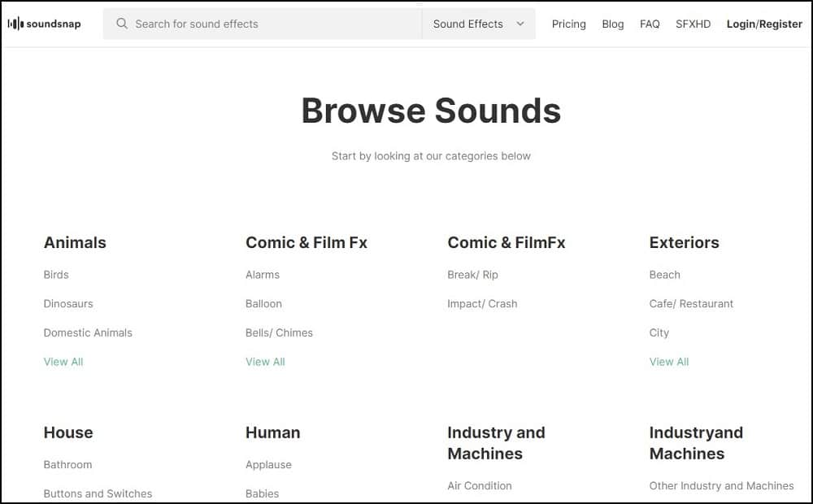The width and height of the screenshot is (813, 504).
Task: Open the Blog page
Action: [612, 24]
